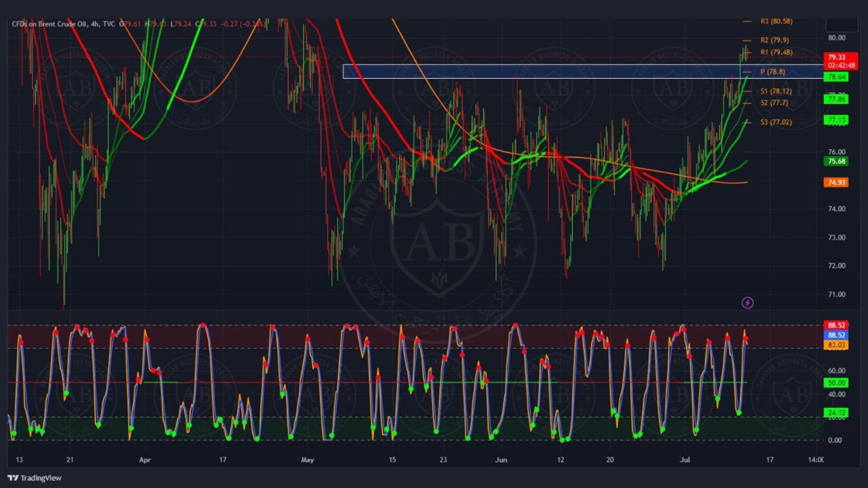The height and width of the screenshot is (488, 868).
Task: Select the S3 (77.02) support label
Action: pos(775,122)
